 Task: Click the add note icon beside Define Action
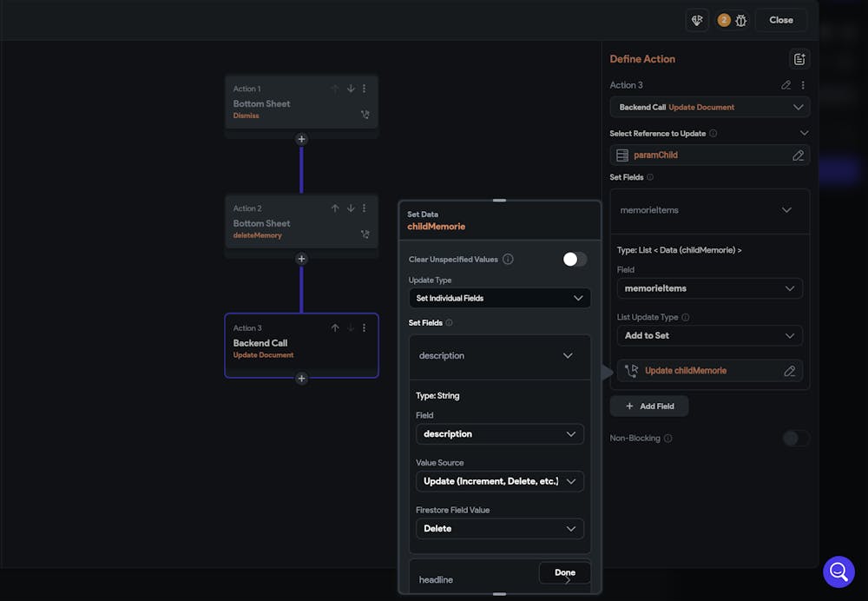point(799,59)
